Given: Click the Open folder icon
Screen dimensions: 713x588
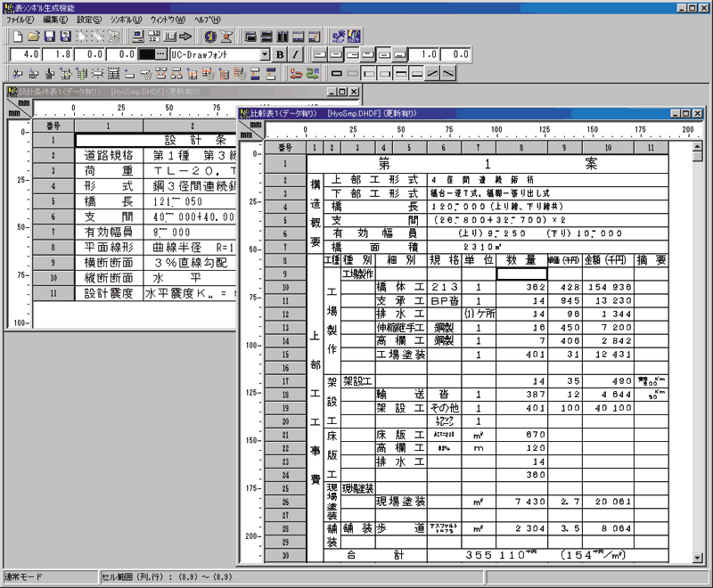Looking at the screenshot, I should [34, 37].
